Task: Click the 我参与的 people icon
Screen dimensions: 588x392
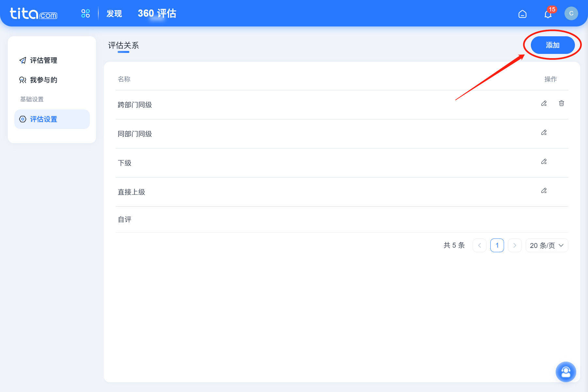Action: click(x=23, y=80)
